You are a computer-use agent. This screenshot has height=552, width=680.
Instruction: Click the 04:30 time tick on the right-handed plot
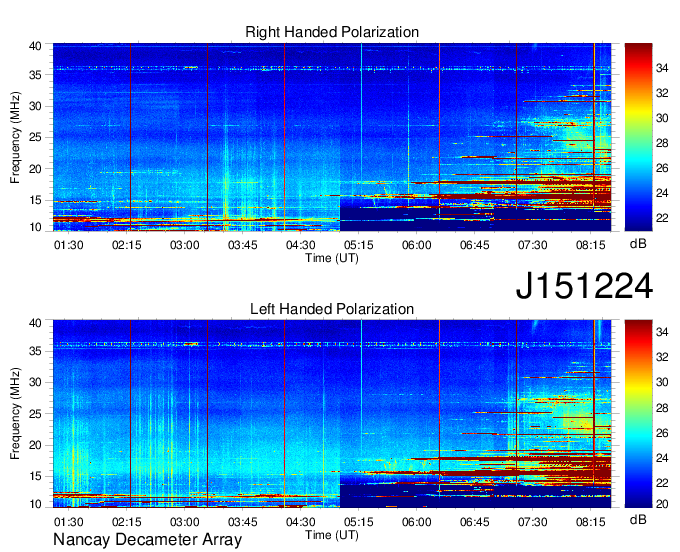pos(301,245)
